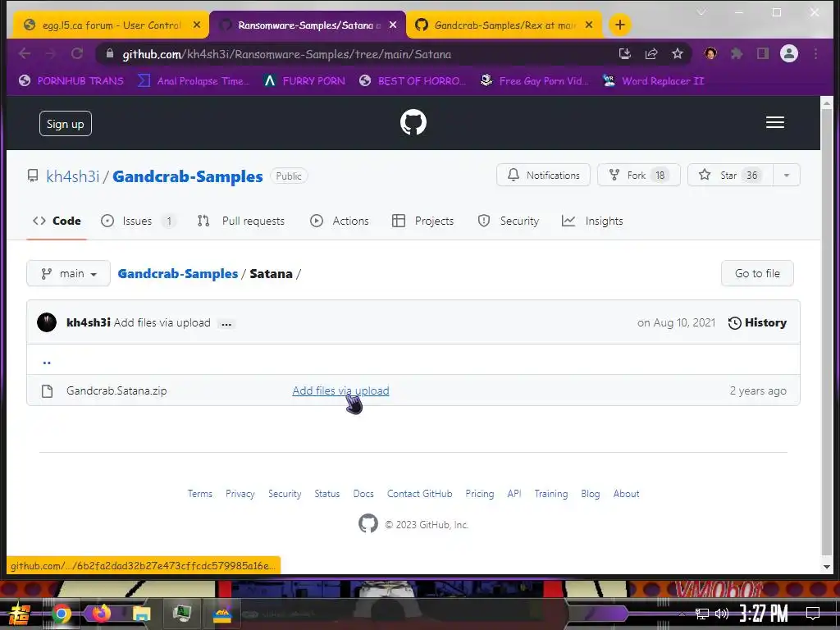Click the Sign up button
The image size is (840, 630).
(x=66, y=124)
